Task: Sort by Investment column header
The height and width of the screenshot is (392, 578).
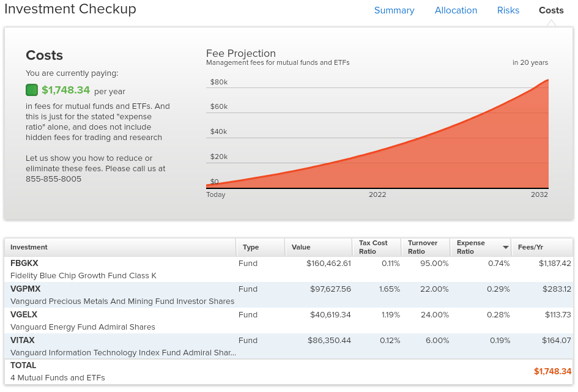Action: [x=29, y=247]
